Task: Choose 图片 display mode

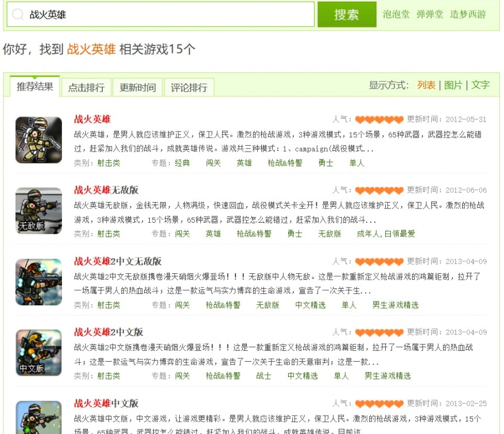Action: tap(453, 85)
